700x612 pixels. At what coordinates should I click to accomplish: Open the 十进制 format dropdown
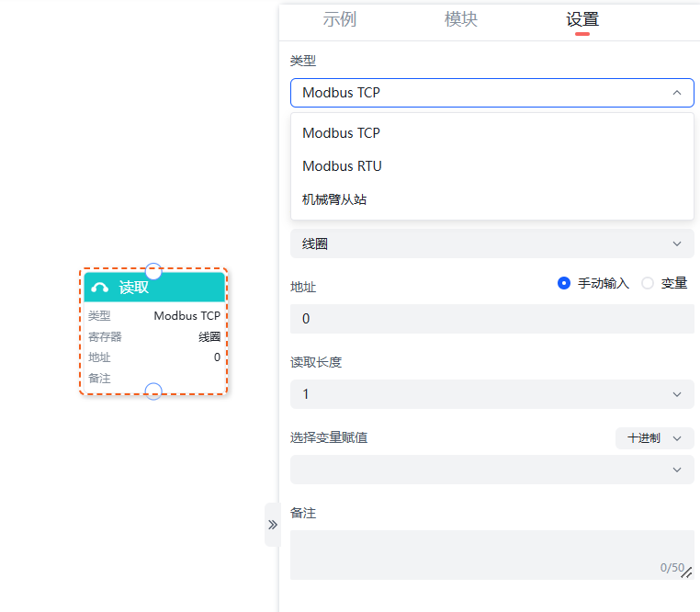[x=654, y=438]
